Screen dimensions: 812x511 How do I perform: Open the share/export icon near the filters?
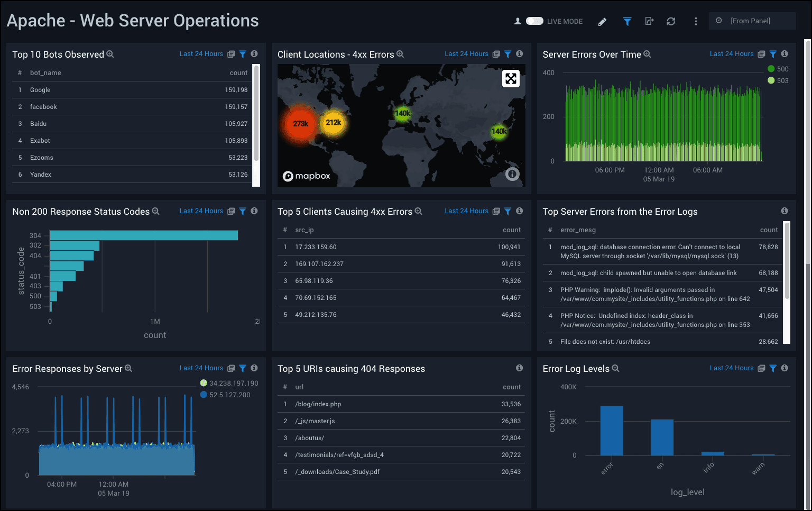pyautogui.click(x=649, y=21)
